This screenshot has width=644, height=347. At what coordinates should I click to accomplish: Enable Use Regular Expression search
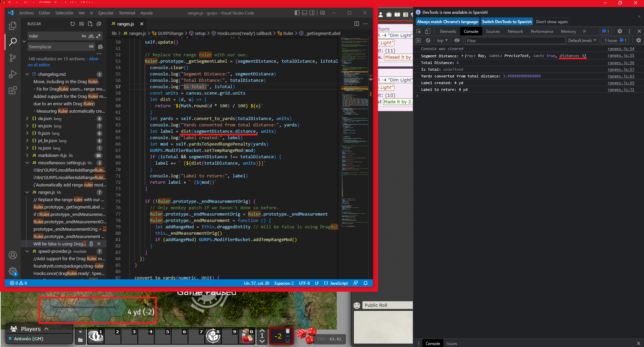(98, 36)
